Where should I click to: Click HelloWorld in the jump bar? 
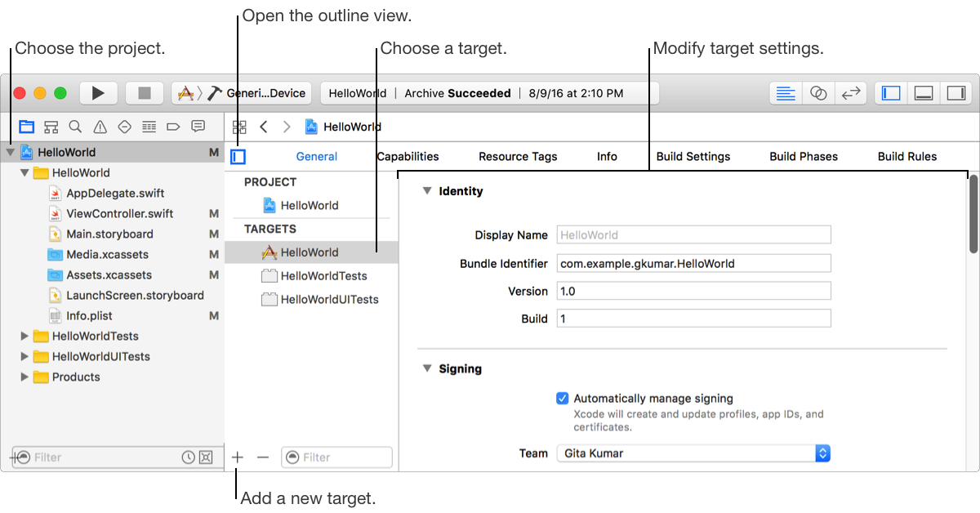coord(343,127)
